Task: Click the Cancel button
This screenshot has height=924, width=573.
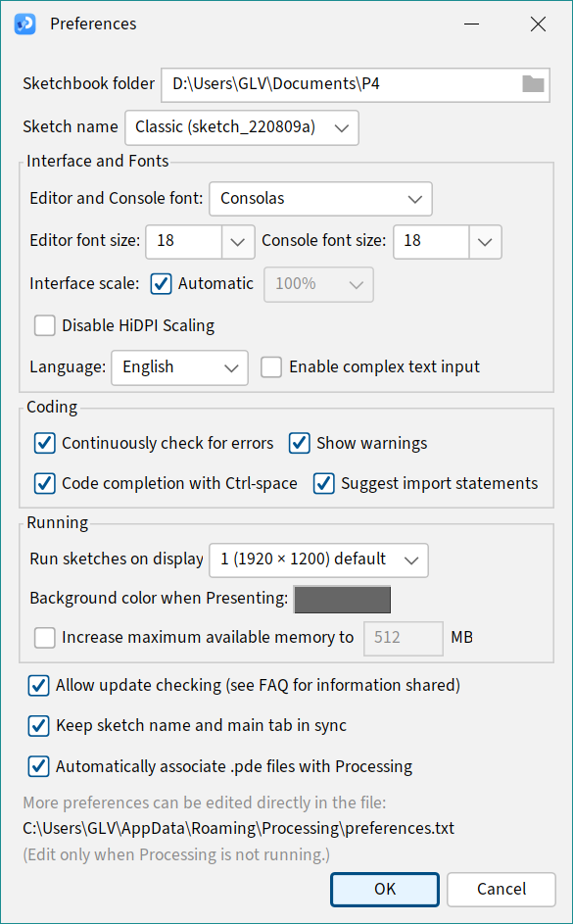Action: [501, 890]
